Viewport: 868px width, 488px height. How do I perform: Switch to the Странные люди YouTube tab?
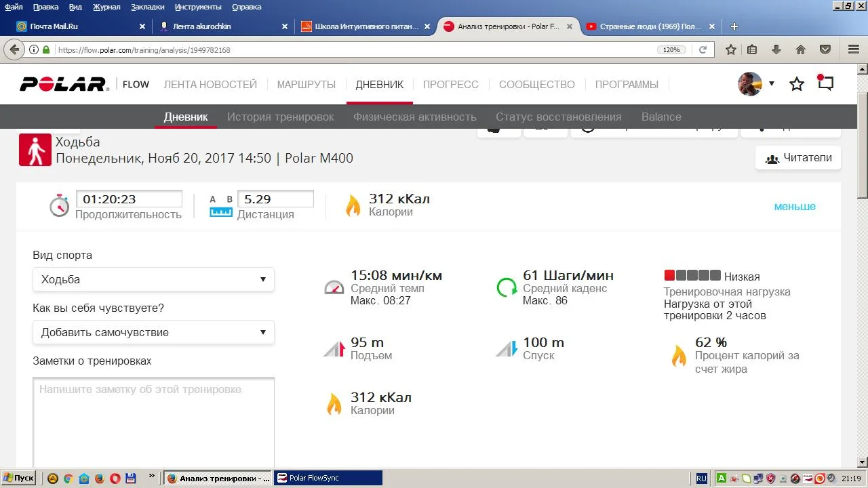650,26
